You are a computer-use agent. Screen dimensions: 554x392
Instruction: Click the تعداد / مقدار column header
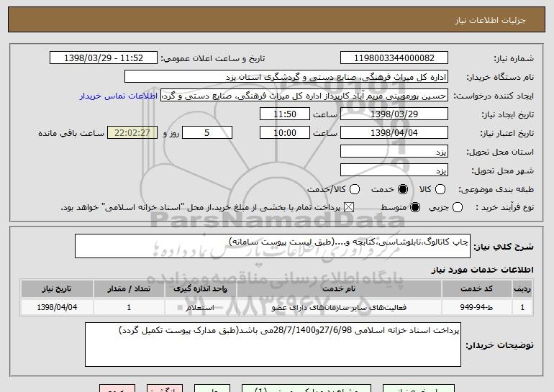[129, 289]
